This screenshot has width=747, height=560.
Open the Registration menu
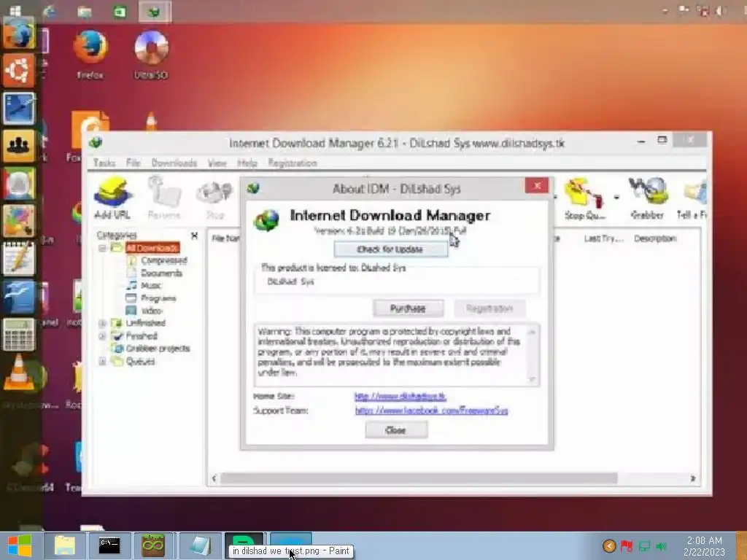tap(292, 163)
